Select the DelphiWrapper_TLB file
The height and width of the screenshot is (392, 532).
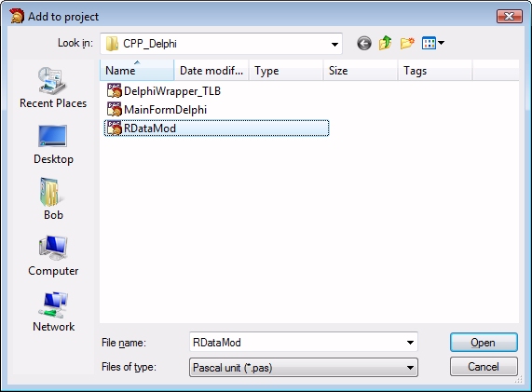point(164,91)
